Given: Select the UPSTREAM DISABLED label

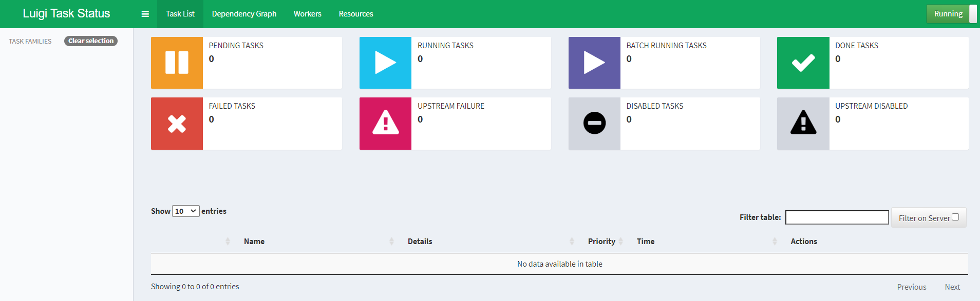Looking at the screenshot, I should coord(872,106).
